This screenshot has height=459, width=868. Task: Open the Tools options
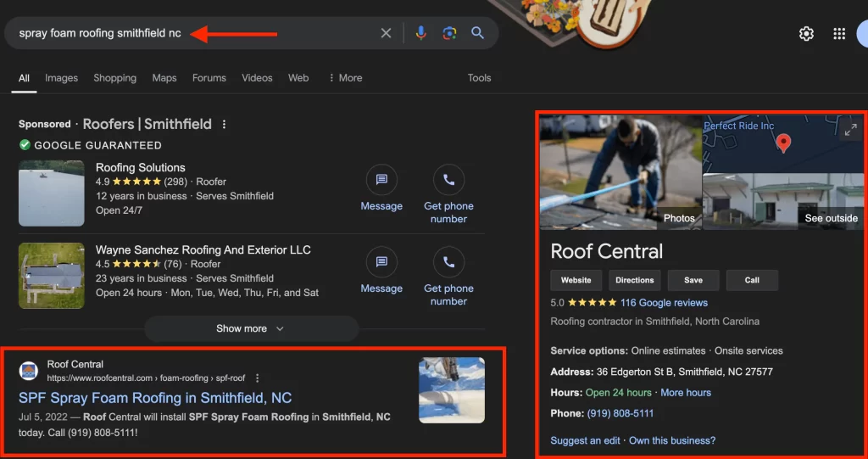click(x=480, y=78)
